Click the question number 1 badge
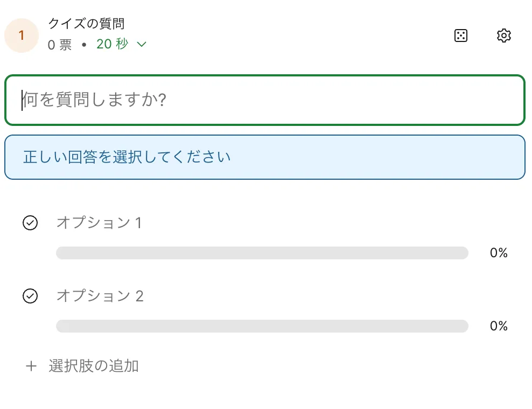532x409 pixels. click(22, 36)
